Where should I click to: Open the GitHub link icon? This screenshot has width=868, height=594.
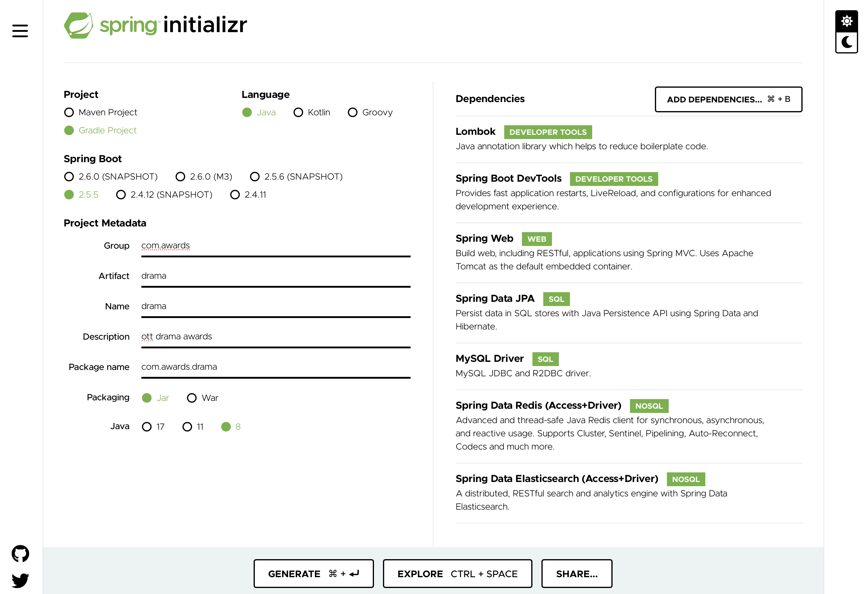pyautogui.click(x=20, y=553)
